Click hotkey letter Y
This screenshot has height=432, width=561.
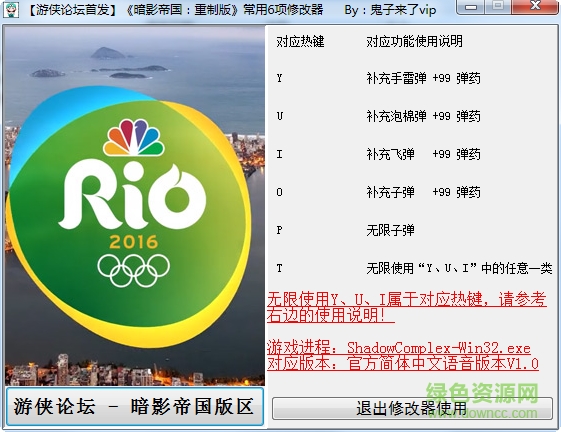click(279, 78)
